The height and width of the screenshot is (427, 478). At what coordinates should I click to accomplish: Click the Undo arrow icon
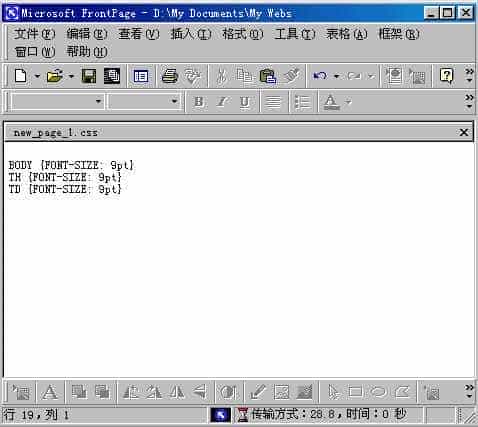[320, 76]
